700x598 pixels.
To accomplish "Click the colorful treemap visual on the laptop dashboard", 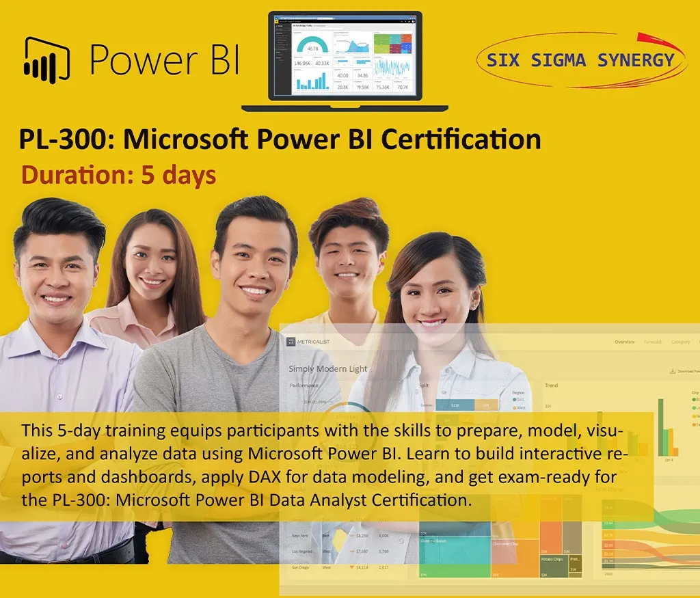I will pyautogui.click(x=392, y=43).
